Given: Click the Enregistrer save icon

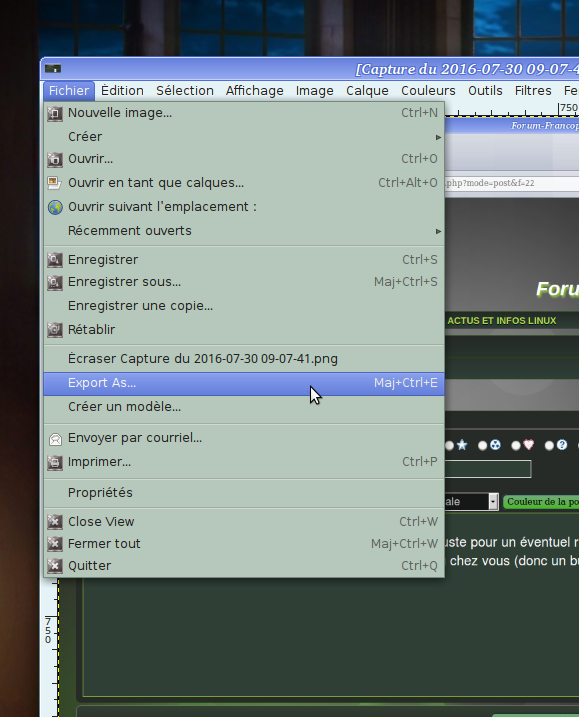Looking at the screenshot, I should tap(55, 260).
